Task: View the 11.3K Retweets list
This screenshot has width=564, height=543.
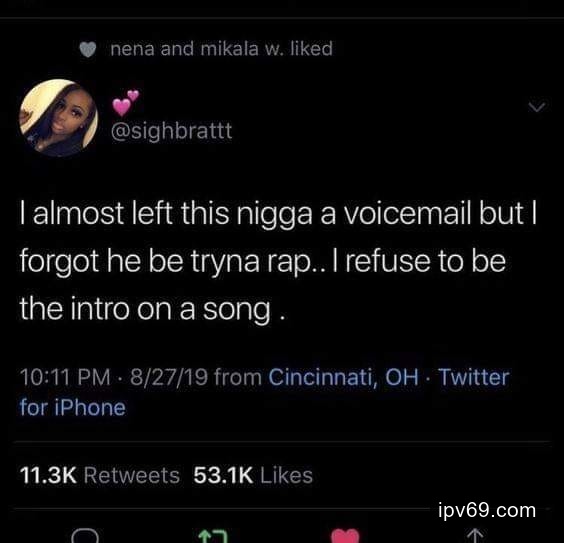Action: (x=100, y=475)
